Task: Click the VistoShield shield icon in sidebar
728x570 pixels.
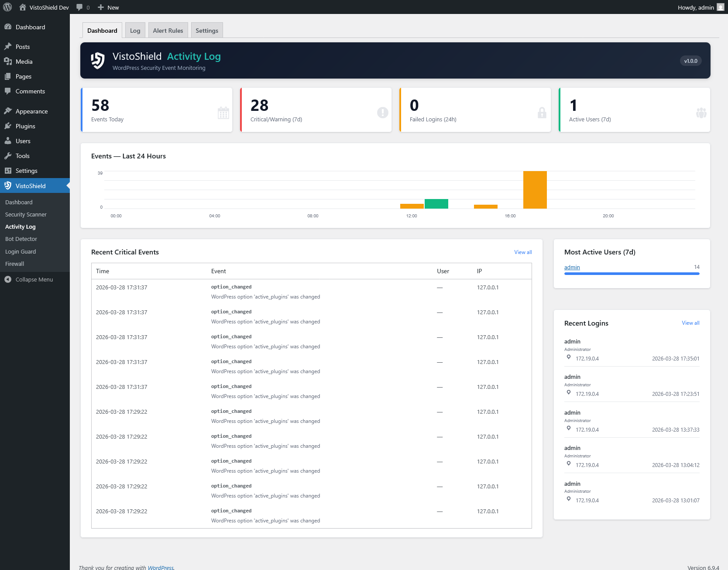Action: [8, 185]
